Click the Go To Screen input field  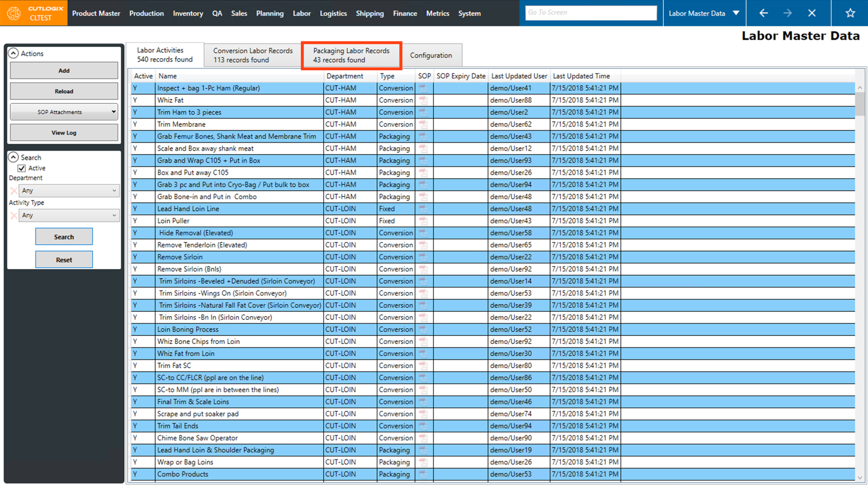[x=590, y=13]
